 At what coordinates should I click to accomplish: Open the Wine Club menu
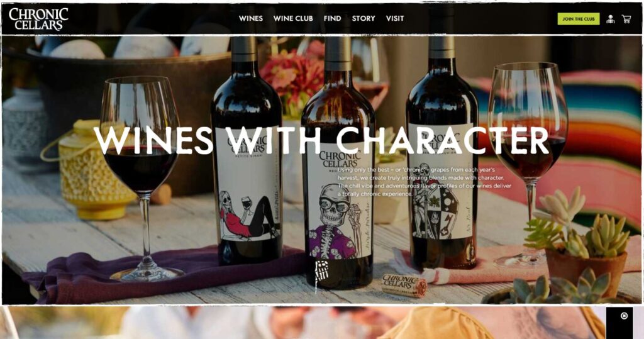pyautogui.click(x=293, y=18)
